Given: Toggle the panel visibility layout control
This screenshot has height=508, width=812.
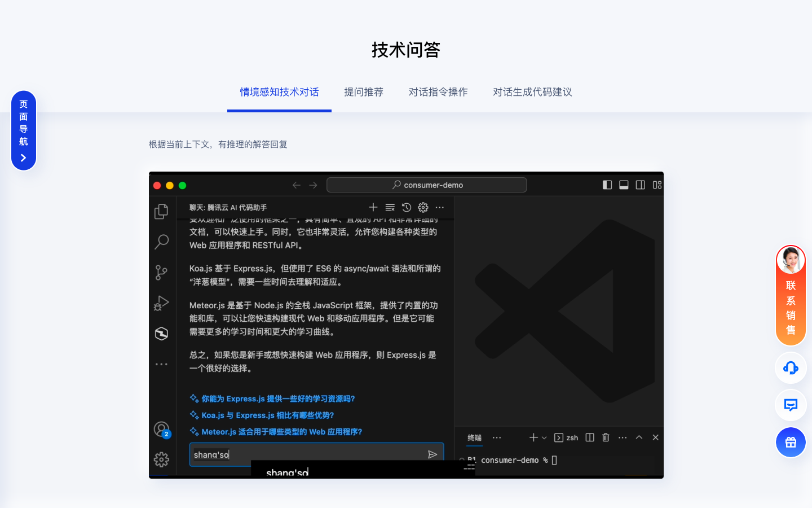Looking at the screenshot, I should click(624, 185).
